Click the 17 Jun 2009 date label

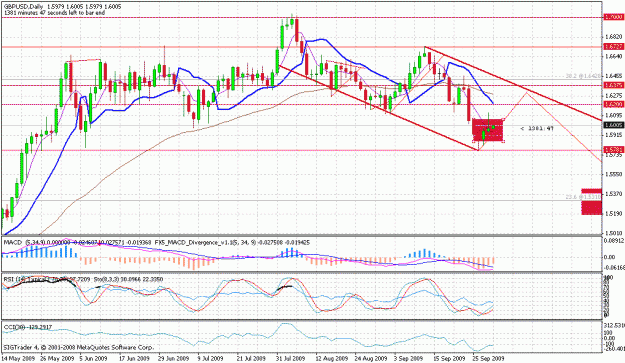(x=134, y=358)
